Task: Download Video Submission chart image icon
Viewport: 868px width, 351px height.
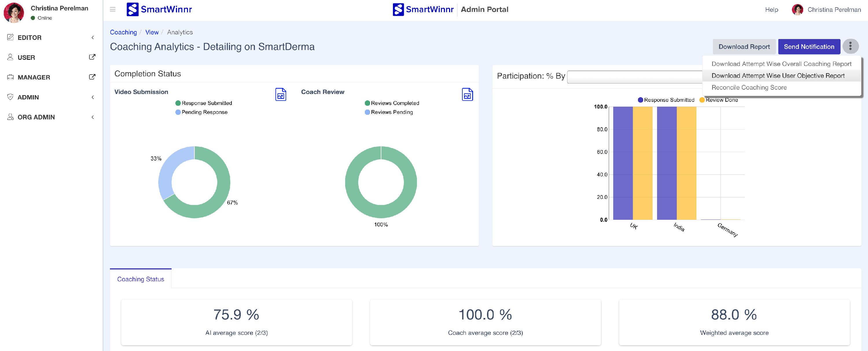Action: coord(280,95)
